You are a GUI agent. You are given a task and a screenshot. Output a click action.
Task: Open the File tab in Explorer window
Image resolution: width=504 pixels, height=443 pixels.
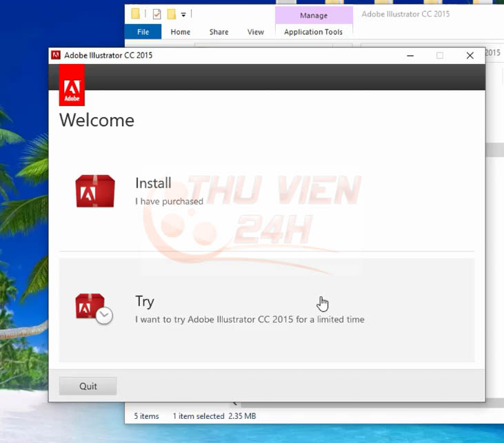[x=143, y=32]
